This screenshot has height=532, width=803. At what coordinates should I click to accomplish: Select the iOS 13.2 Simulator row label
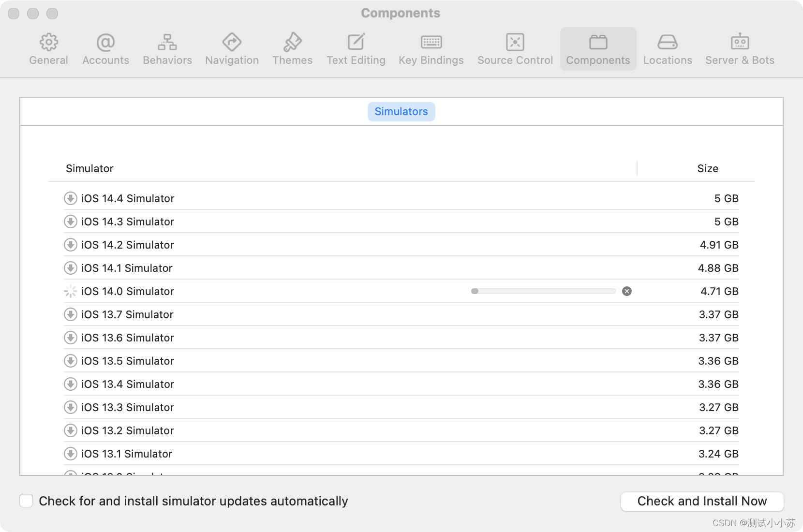128,430
